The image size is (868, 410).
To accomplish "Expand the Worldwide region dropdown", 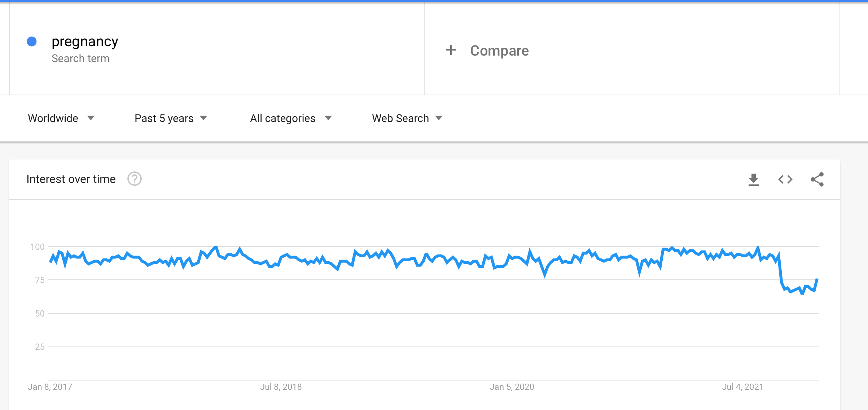I will pos(61,118).
